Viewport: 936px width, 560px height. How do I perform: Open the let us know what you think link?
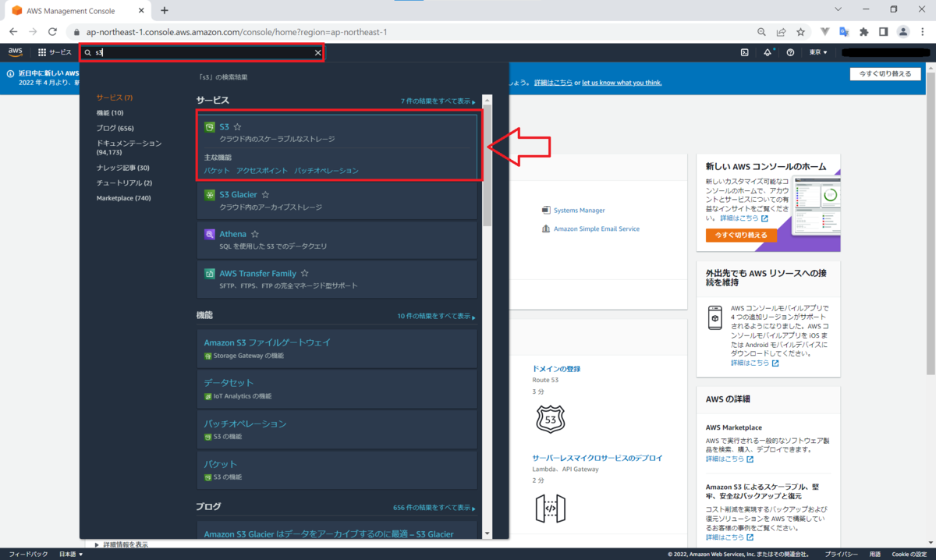(x=622, y=83)
